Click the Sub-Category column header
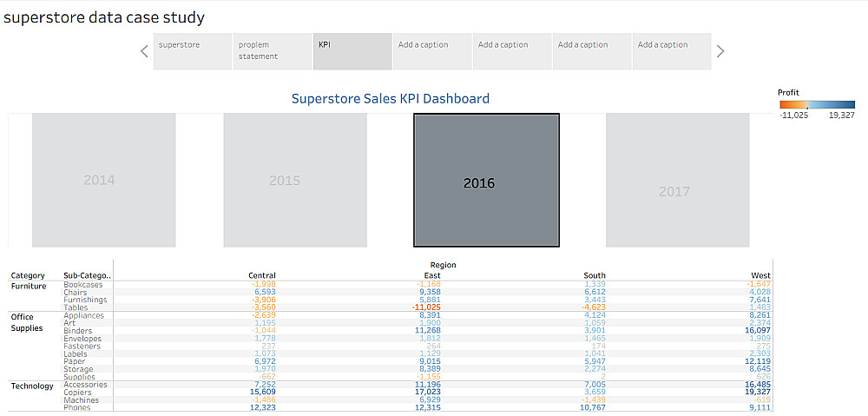Viewport: 868px width, 416px height. point(87,276)
